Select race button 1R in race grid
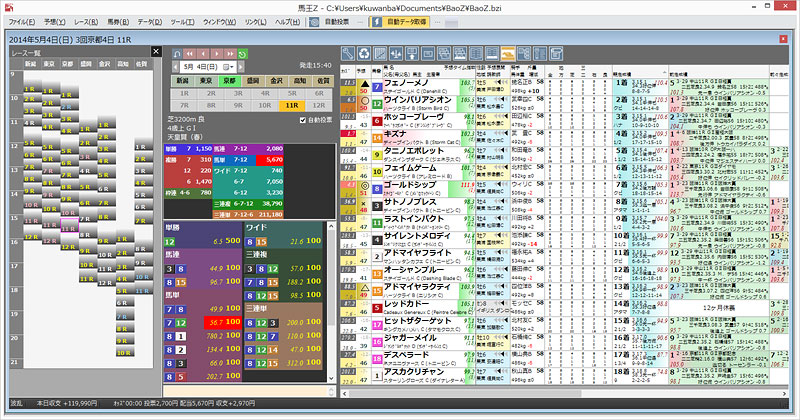 [x=184, y=94]
